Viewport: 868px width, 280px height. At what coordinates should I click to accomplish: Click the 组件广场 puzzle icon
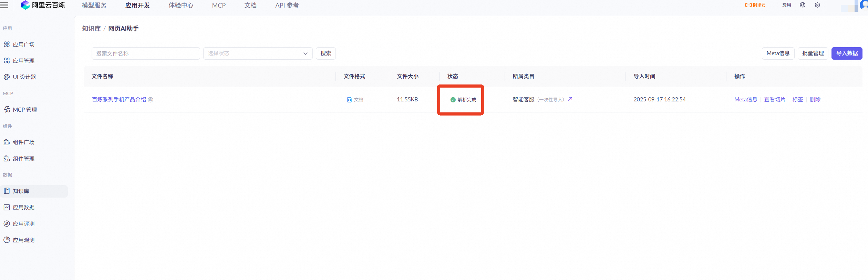7,142
